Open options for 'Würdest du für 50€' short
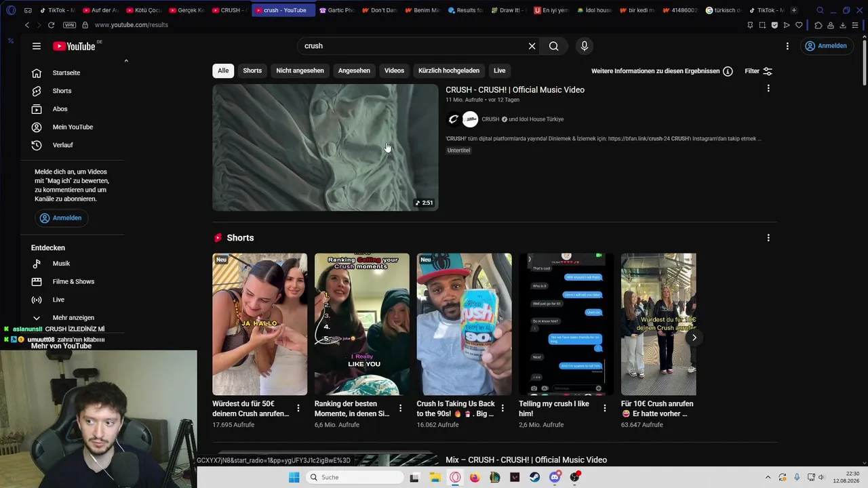Screen dimensions: 868x488 [298, 408]
